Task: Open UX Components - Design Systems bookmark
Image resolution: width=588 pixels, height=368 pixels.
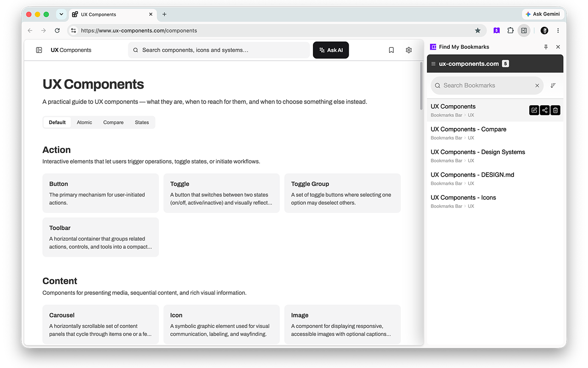Action: click(x=495, y=156)
